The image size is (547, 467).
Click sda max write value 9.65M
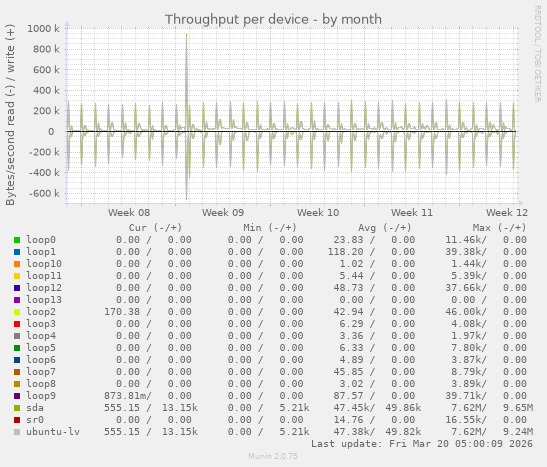click(518, 408)
